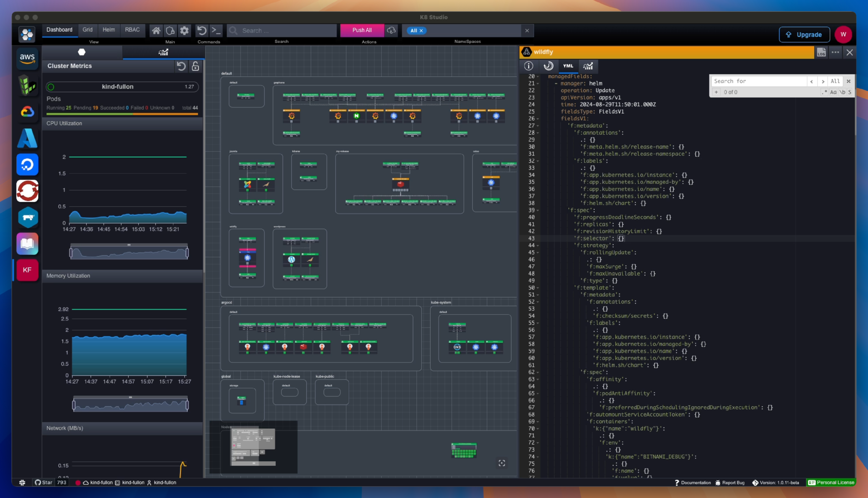Collapse f:affinity fold at line 63

coord(538,379)
